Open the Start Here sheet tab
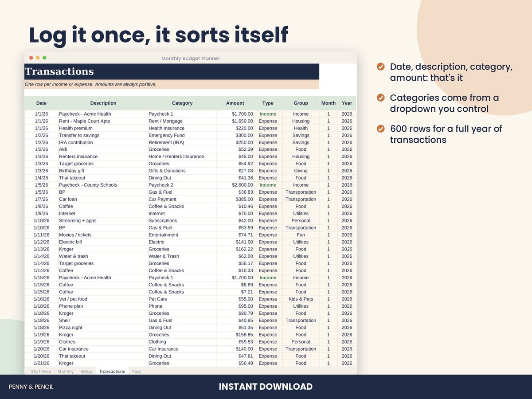Viewport: 532px width, 399px height. tap(41, 371)
